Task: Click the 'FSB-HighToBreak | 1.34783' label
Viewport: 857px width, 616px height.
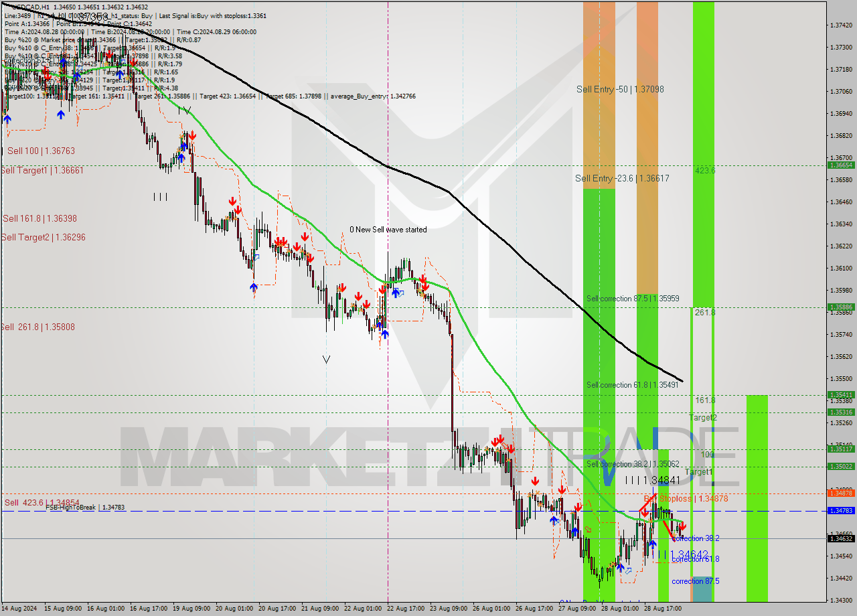Action: pos(85,508)
